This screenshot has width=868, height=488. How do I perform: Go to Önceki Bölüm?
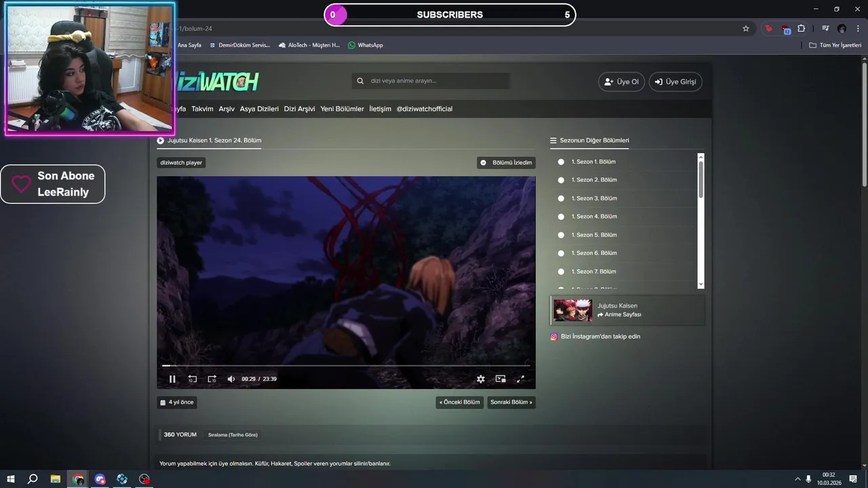tap(460, 403)
